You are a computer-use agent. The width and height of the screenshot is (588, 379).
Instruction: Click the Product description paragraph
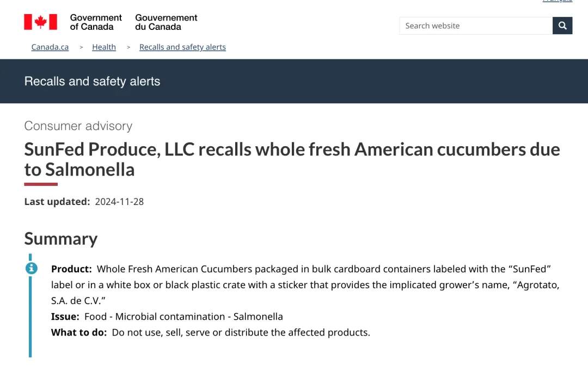click(x=305, y=284)
